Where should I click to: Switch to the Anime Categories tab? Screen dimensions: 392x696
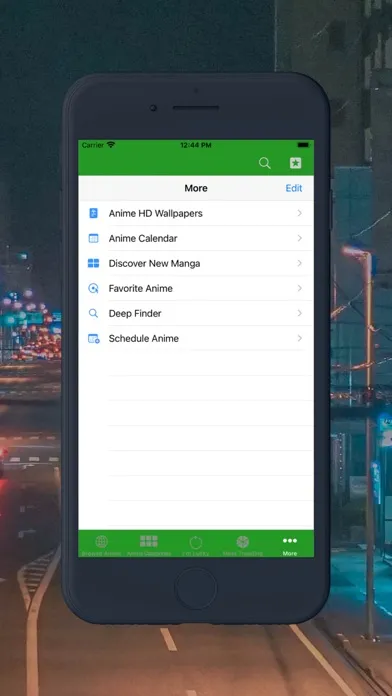(149, 545)
